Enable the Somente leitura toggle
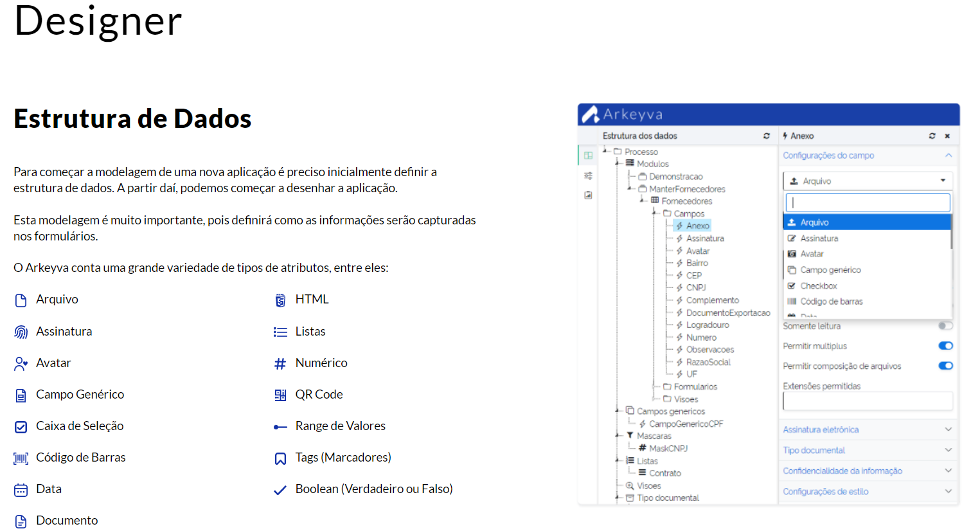Image resolution: width=980 pixels, height=531 pixels. click(x=945, y=325)
